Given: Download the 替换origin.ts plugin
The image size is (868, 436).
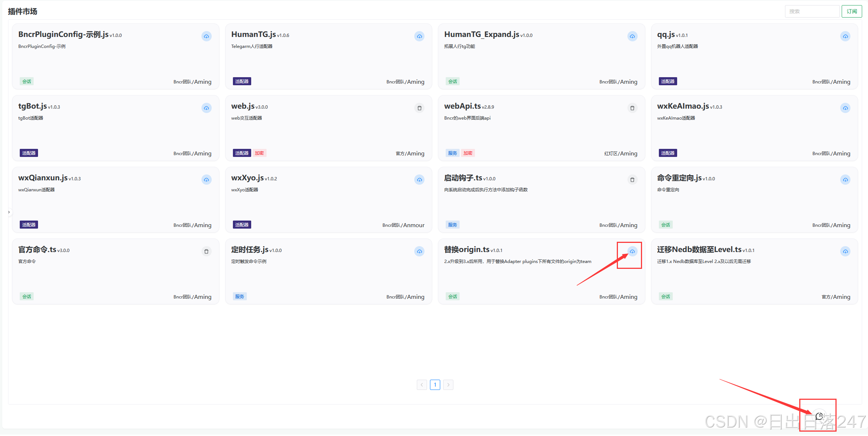Looking at the screenshot, I should 632,251.
